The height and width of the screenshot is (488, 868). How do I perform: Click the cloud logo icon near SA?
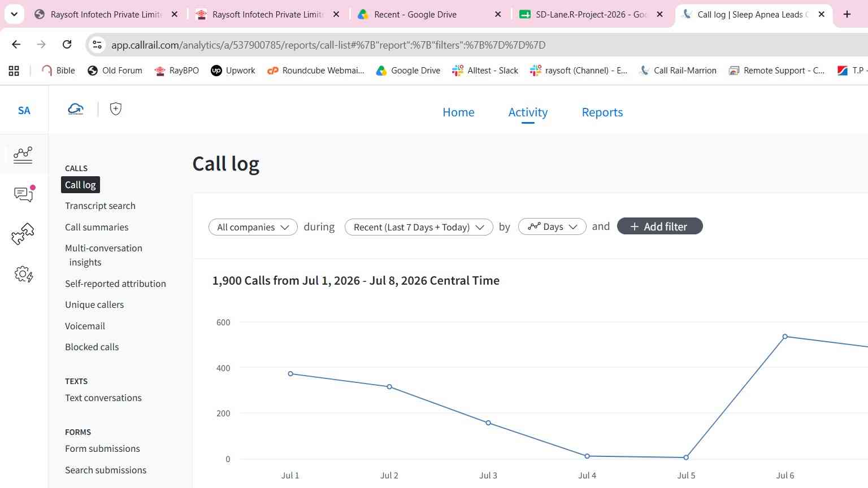[x=76, y=109]
